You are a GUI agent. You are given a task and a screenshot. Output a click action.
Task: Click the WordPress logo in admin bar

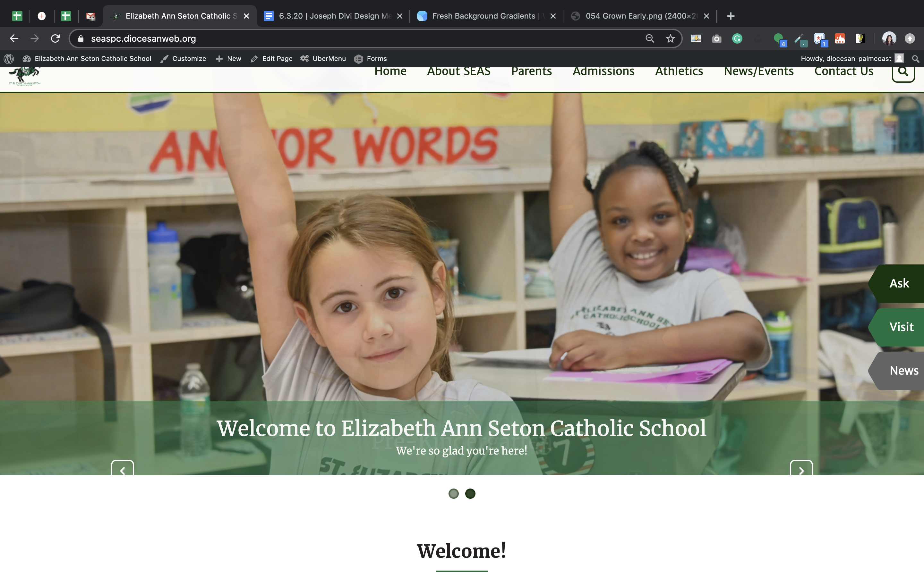pos(9,59)
